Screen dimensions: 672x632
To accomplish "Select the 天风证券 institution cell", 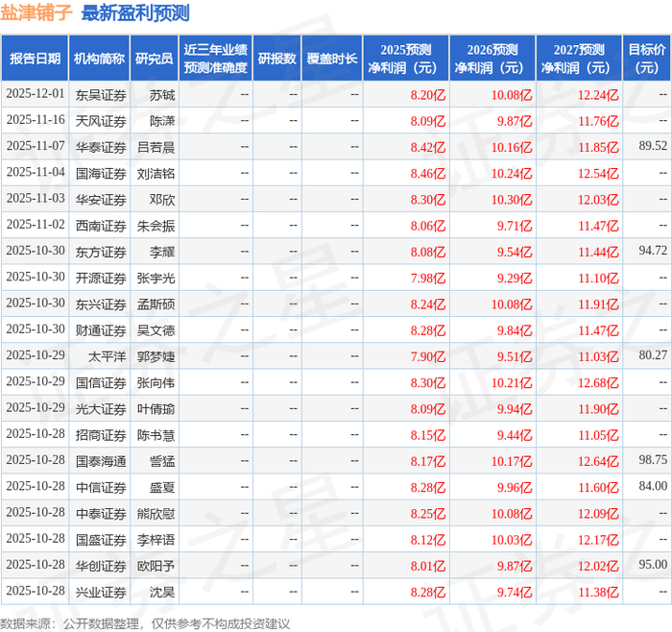I will [101, 121].
